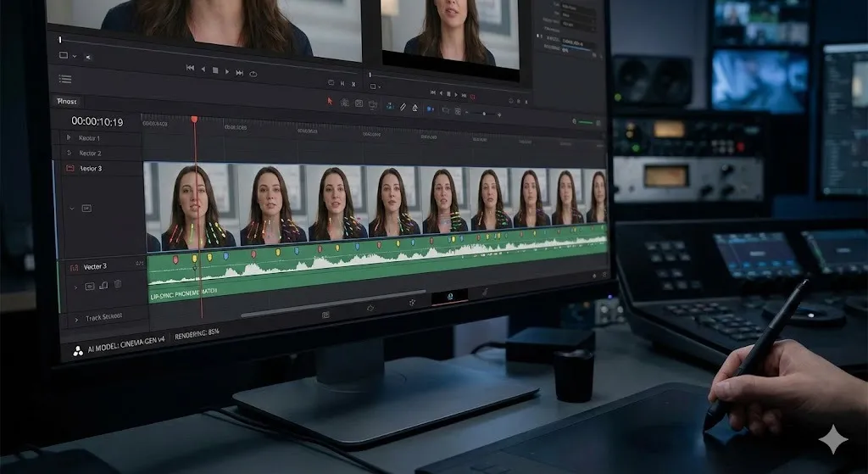Click the leftmost red marker on audio track

click(x=175, y=259)
